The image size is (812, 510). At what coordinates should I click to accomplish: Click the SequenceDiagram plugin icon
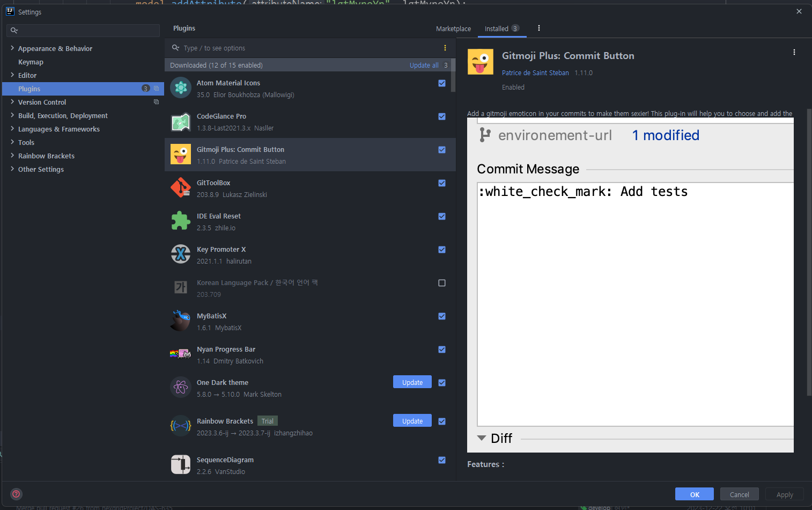click(181, 464)
